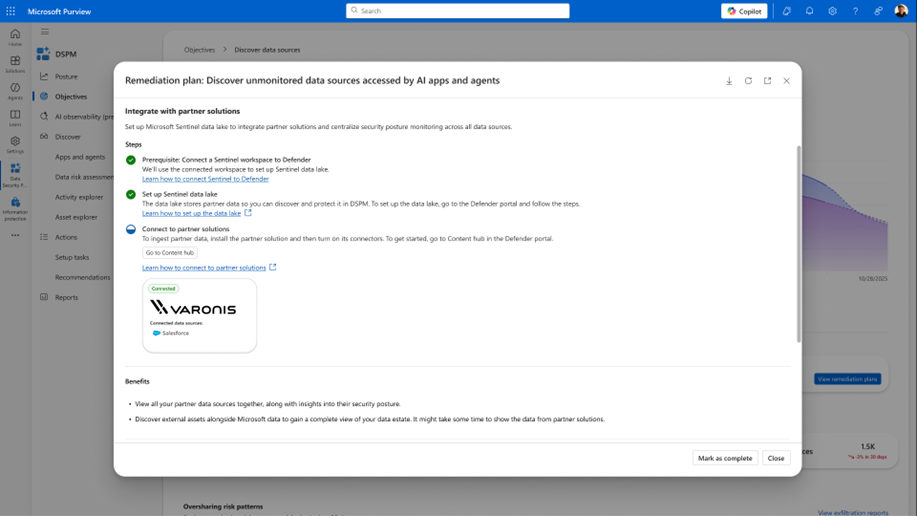
Task: Open 'Learn how to connect Sentinel to Defender' link
Action: click(205, 179)
